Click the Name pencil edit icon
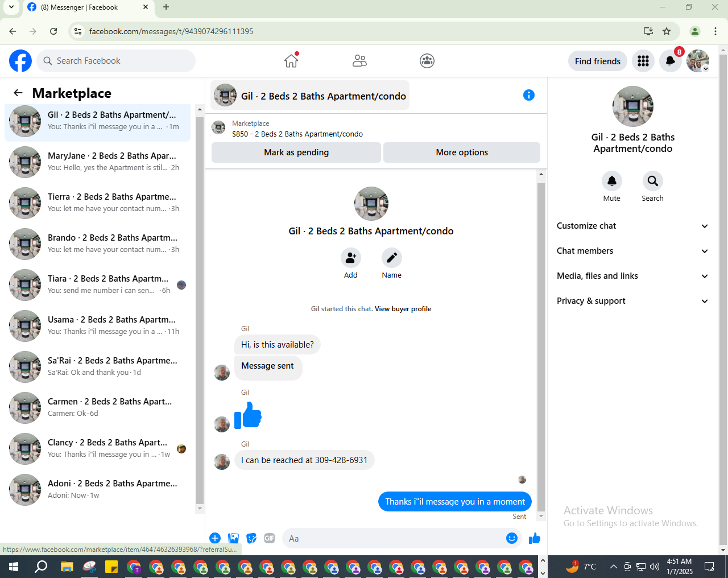Image resolution: width=728 pixels, height=578 pixels. [392, 258]
